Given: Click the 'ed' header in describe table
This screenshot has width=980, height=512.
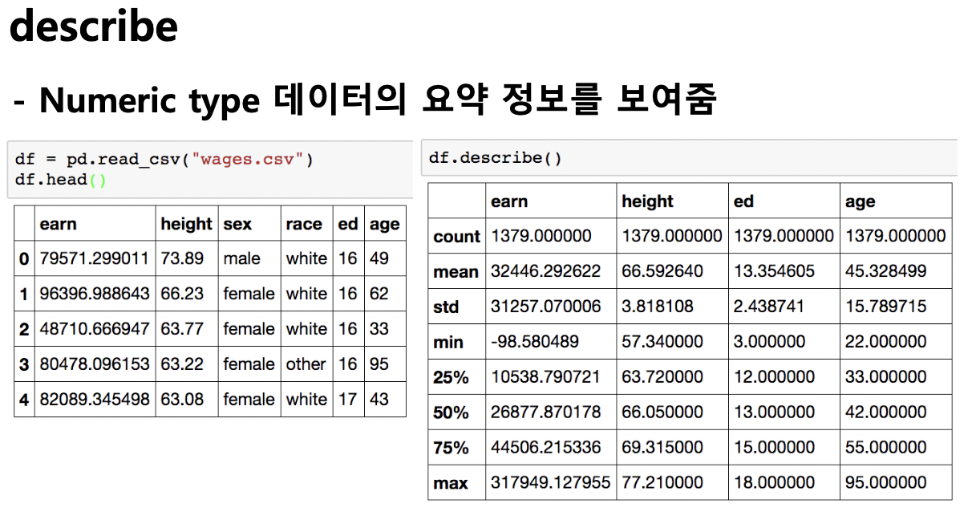Looking at the screenshot, I should [x=743, y=201].
